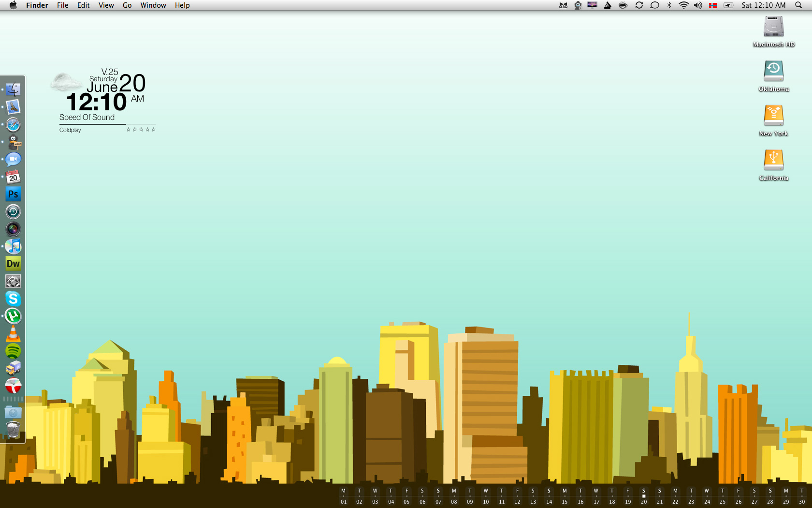Open the View menu
This screenshot has height=508, width=812.
[106, 5]
